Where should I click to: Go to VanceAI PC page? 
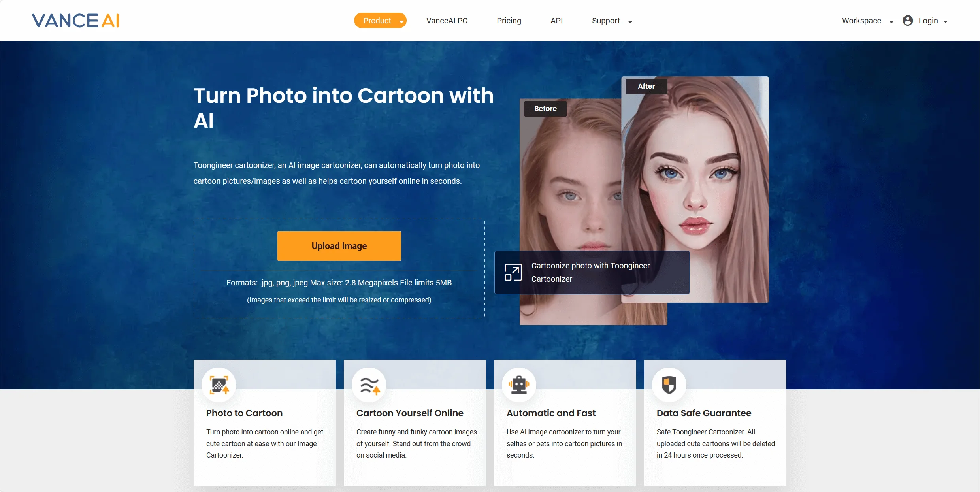pyautogui.click(x=447, y=21)
